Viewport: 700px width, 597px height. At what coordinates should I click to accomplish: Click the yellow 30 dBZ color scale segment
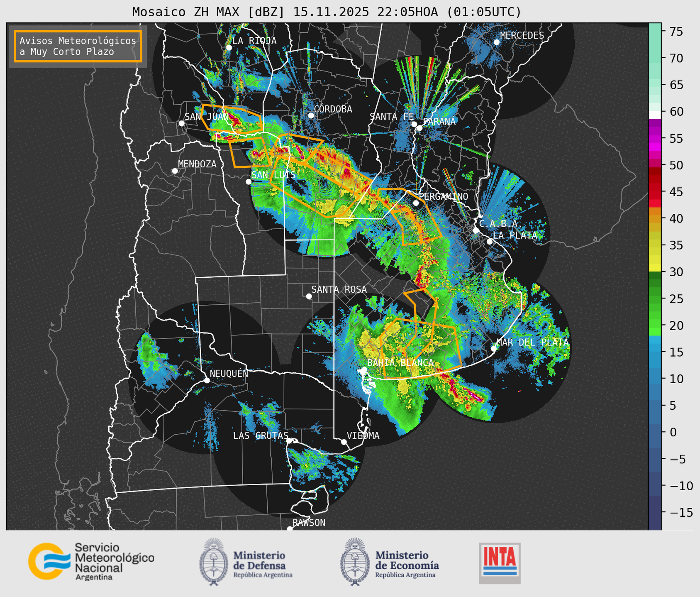655,268
